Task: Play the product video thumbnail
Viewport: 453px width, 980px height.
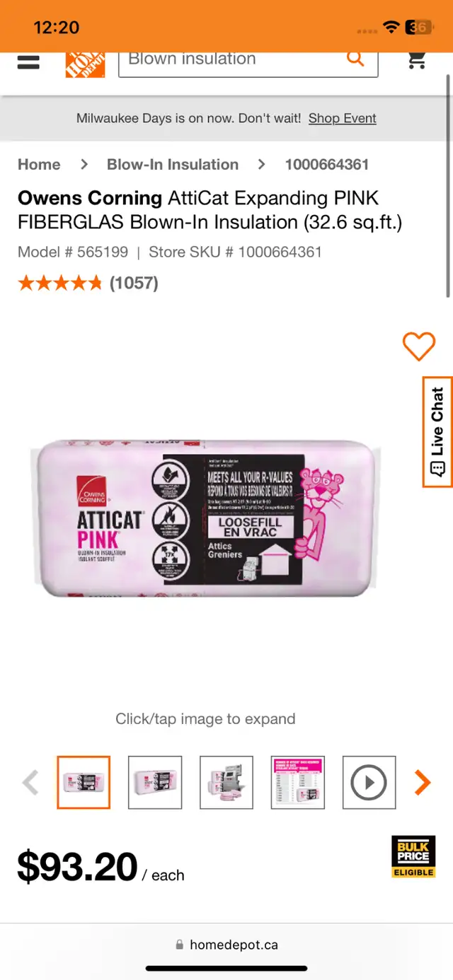Action: point(369,782)
